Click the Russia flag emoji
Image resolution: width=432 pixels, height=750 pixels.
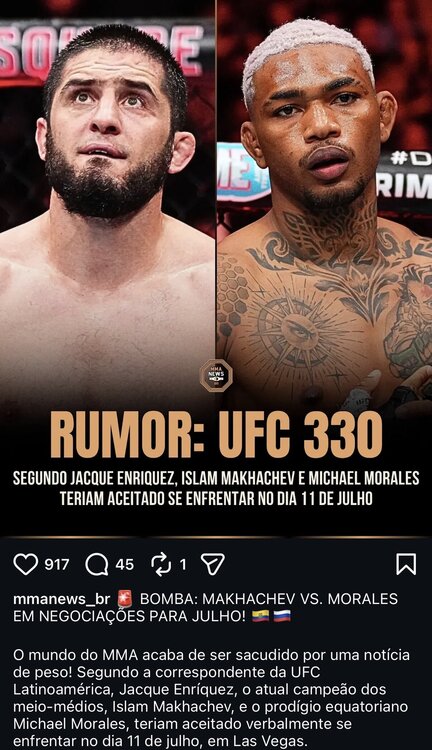tap(282, 617)
